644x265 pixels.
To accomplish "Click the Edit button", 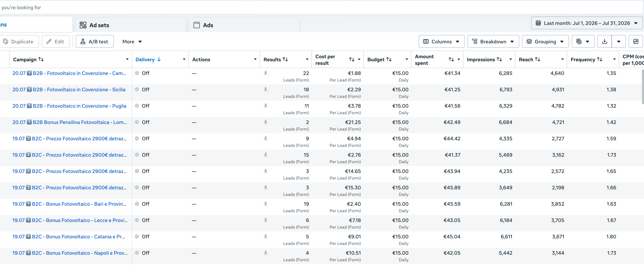I will pos(55,41).
